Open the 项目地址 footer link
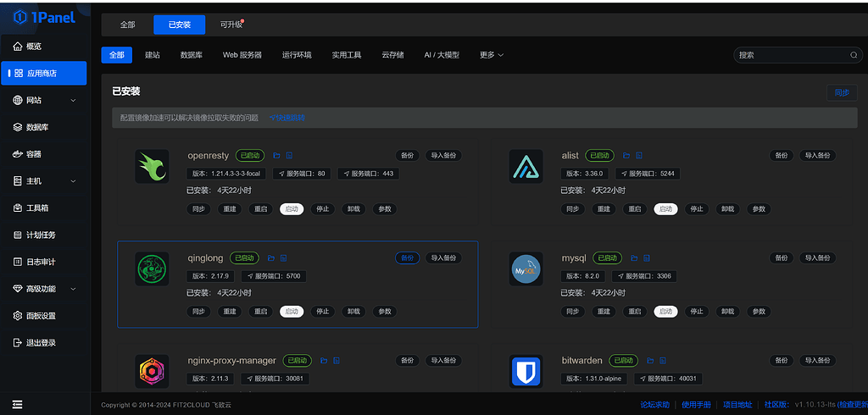868x415 pixels. click(737, 405)
